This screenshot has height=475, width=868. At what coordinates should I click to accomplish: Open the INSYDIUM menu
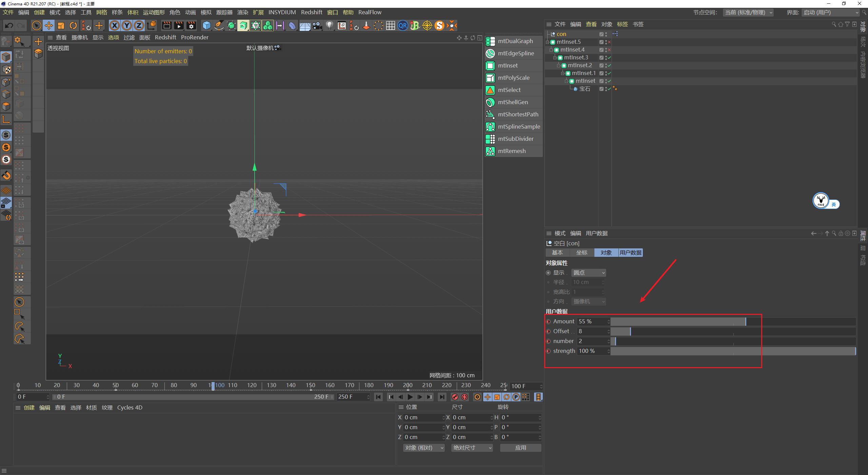(282, 12)
